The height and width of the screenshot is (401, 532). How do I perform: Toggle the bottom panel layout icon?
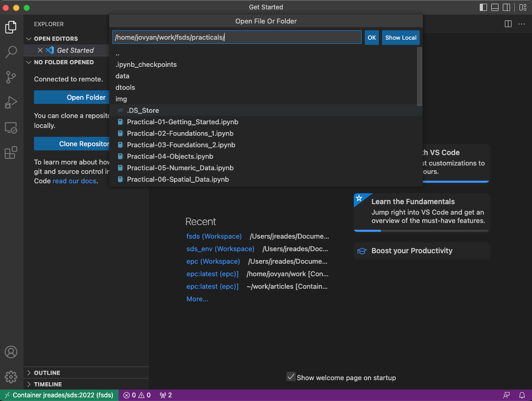click(495, 7)
